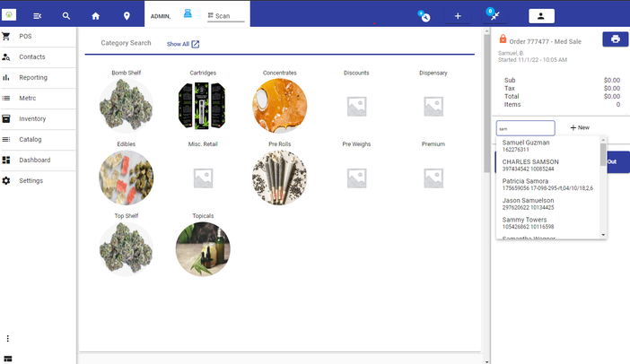Click the open-in-new icon beside Show All
This screenshot has height=364, width=630.
(x=196, y=44)
